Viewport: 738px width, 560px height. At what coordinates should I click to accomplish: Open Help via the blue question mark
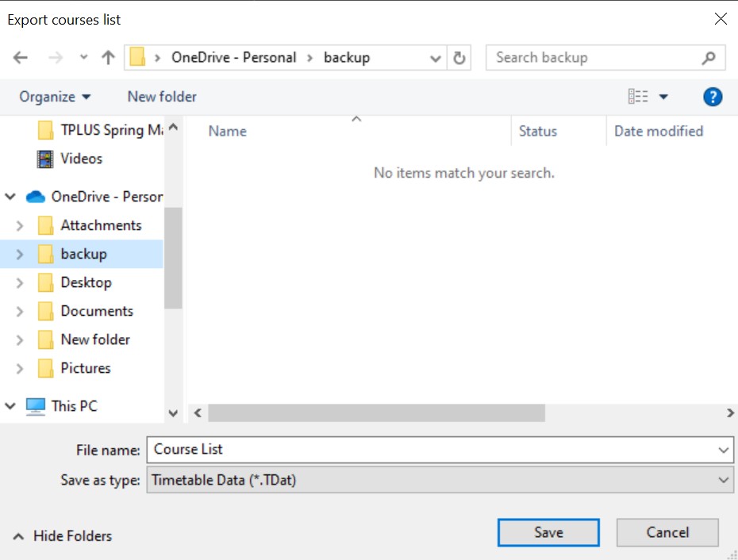[x=712, y=96]
